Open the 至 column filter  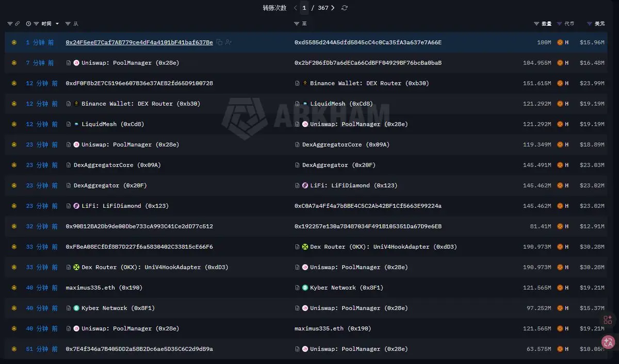(x=297, y=24)
